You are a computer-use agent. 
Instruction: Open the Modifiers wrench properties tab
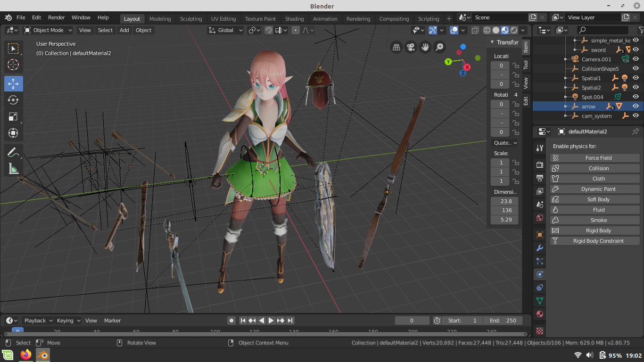click(540, 248)
